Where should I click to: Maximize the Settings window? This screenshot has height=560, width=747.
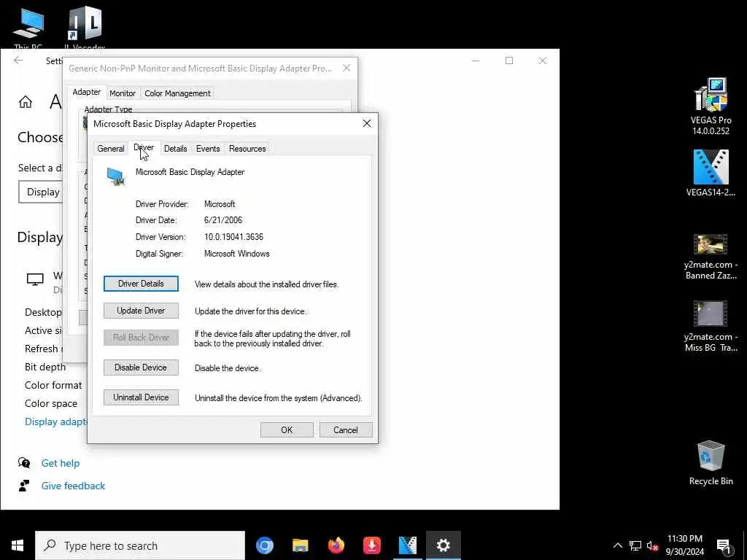pos(509,61)
